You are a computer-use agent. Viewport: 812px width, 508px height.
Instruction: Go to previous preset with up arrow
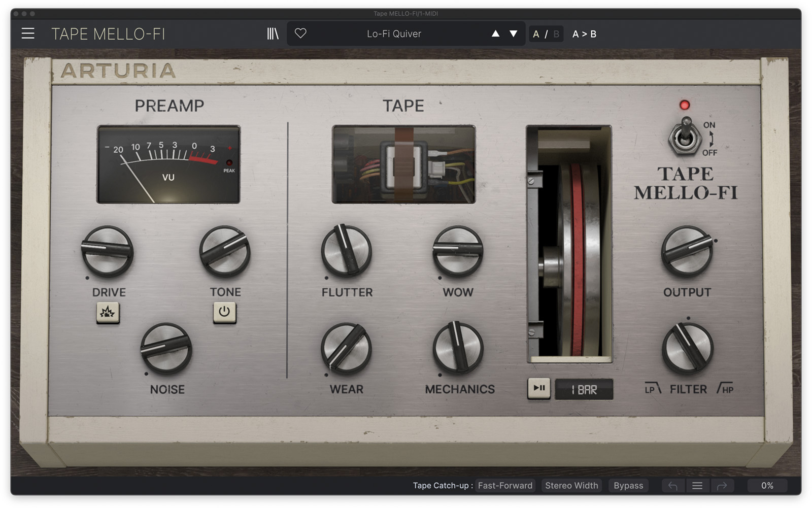tap(495, 34)
